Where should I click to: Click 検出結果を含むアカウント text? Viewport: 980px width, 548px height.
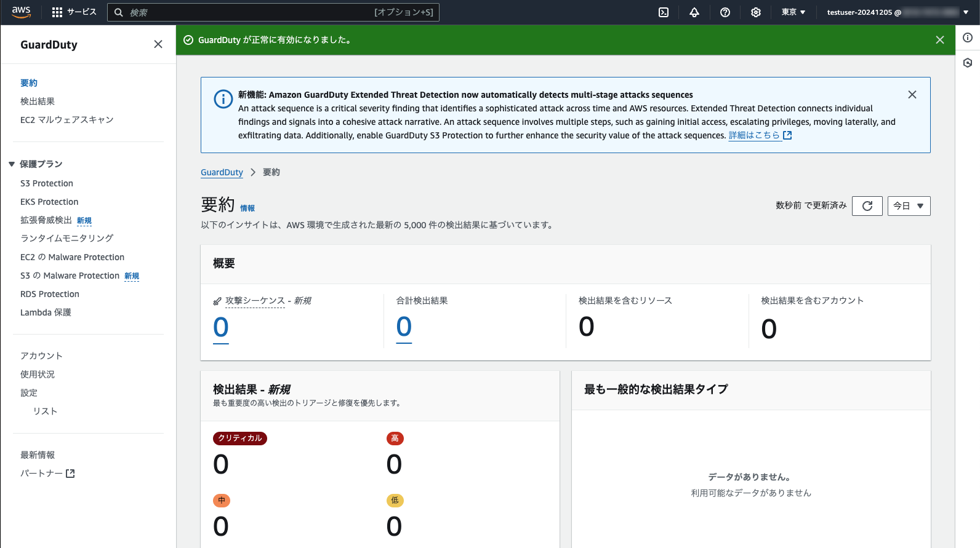(813, 301)
